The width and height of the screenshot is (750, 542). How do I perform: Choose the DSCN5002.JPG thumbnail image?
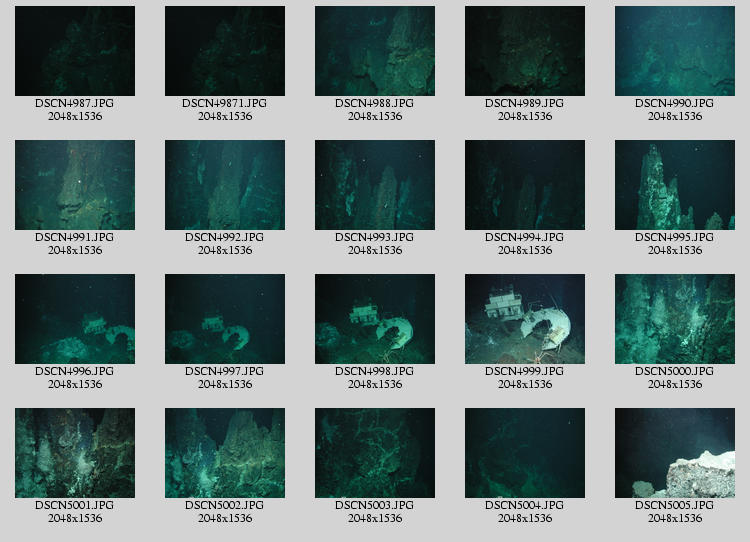pyautogui.click(x=225, y=453)
